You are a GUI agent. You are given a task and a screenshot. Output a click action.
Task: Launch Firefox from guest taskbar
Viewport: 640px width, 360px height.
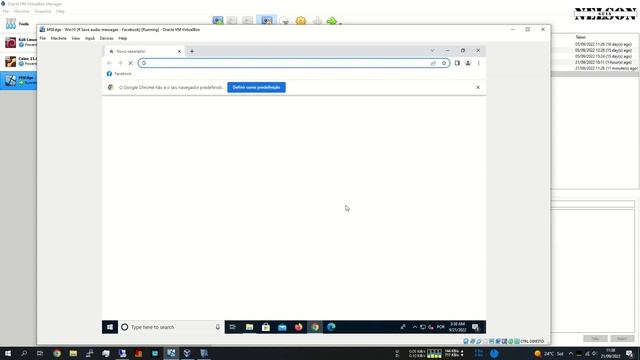pos(298,327)
